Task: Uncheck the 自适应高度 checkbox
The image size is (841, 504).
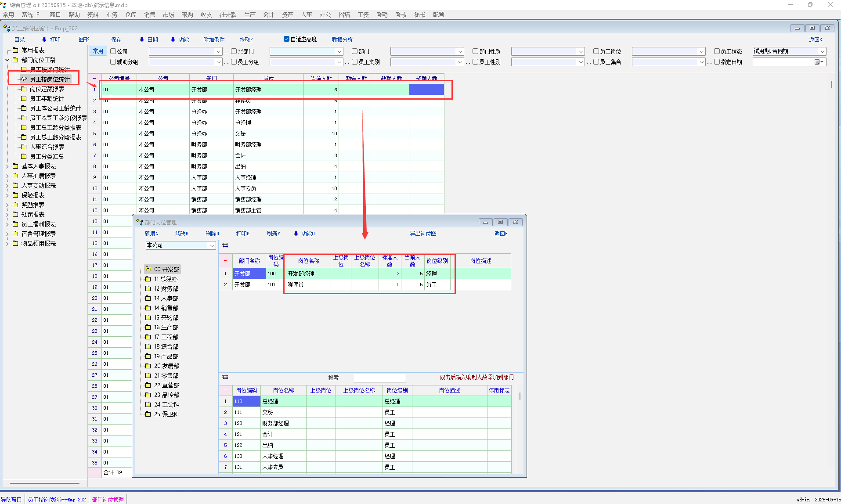Action: (287, 39)
